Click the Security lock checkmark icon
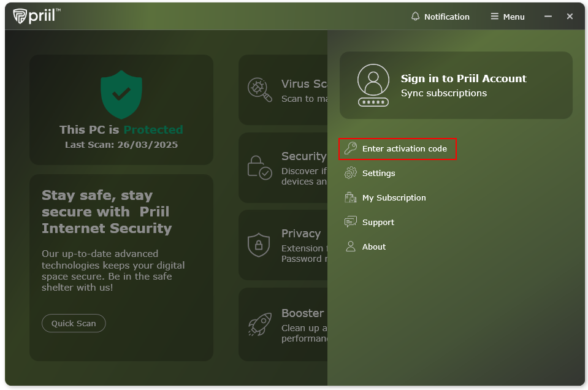588x390 pixels. [259, 167]
